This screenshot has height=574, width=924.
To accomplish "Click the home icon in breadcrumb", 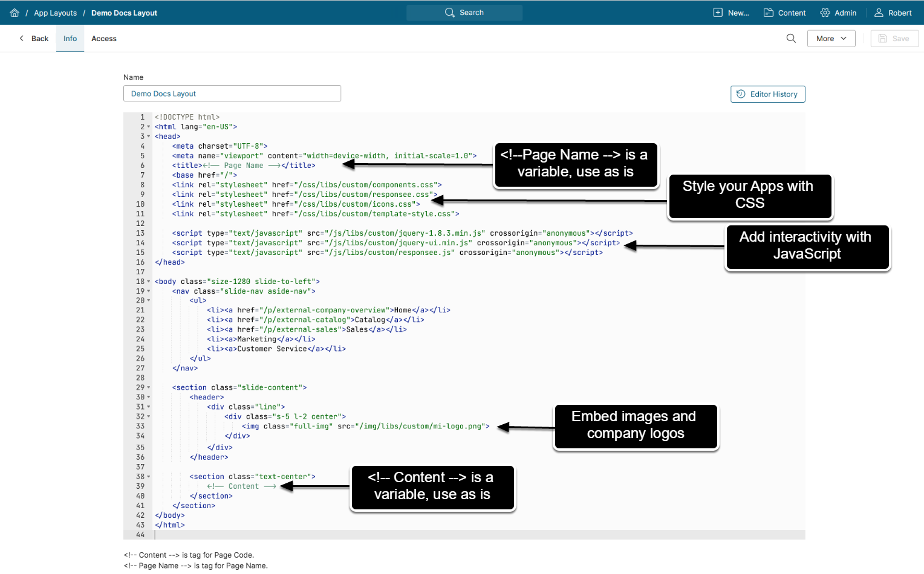I will 15,13.
